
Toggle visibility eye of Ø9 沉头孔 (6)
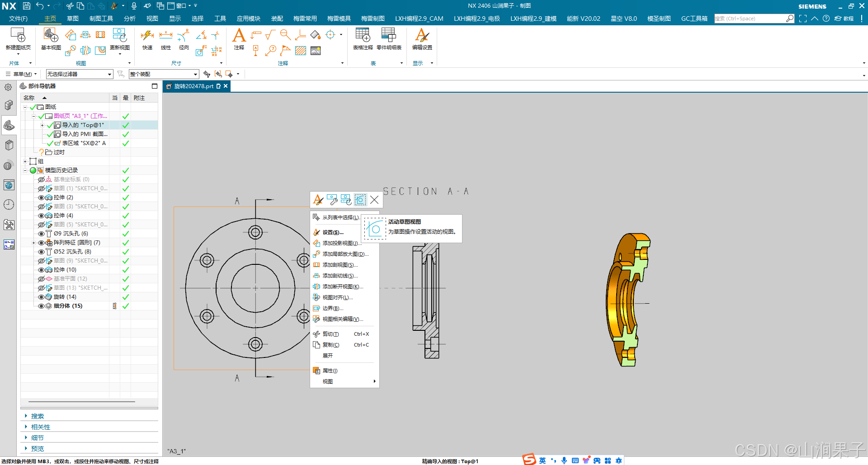[41, 234]
